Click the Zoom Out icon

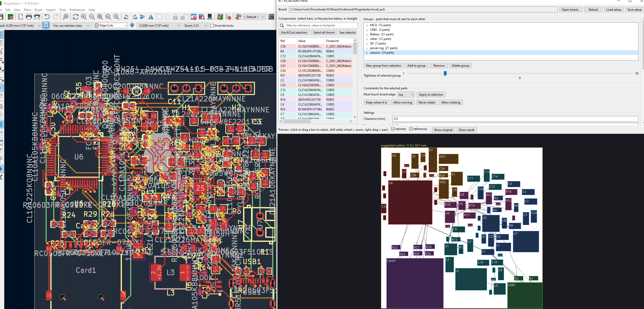coord(92,17)
